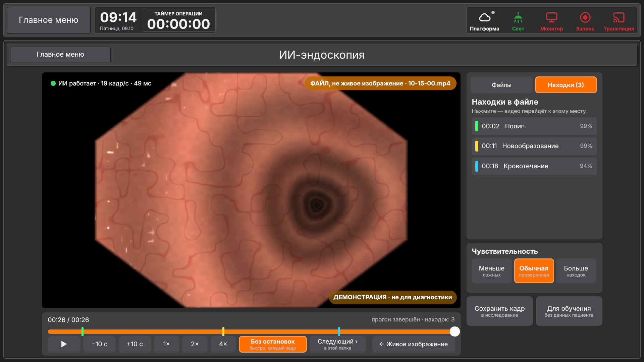
Task: Play the video with the play button
Action: (x=64, y=344)
